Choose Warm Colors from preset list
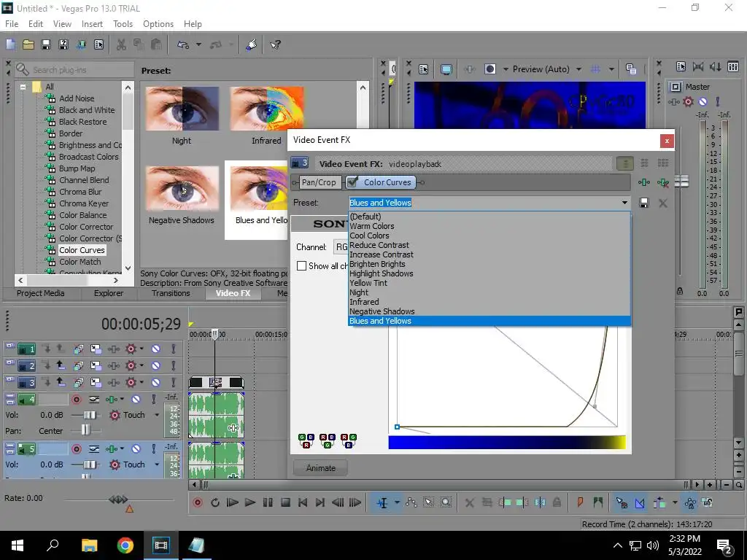 click(x=489, y=226)
